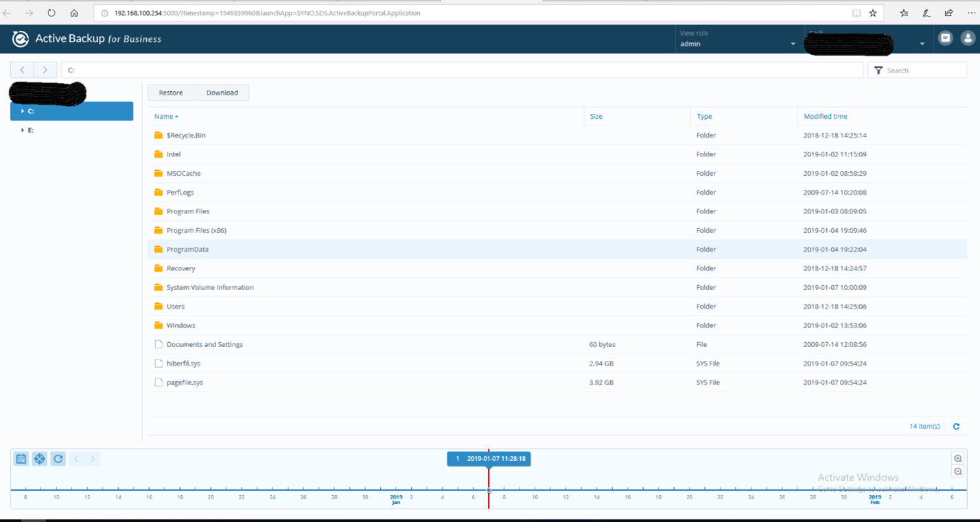
Task: Refresh the backup timeline
Action: tap(58, 459)
